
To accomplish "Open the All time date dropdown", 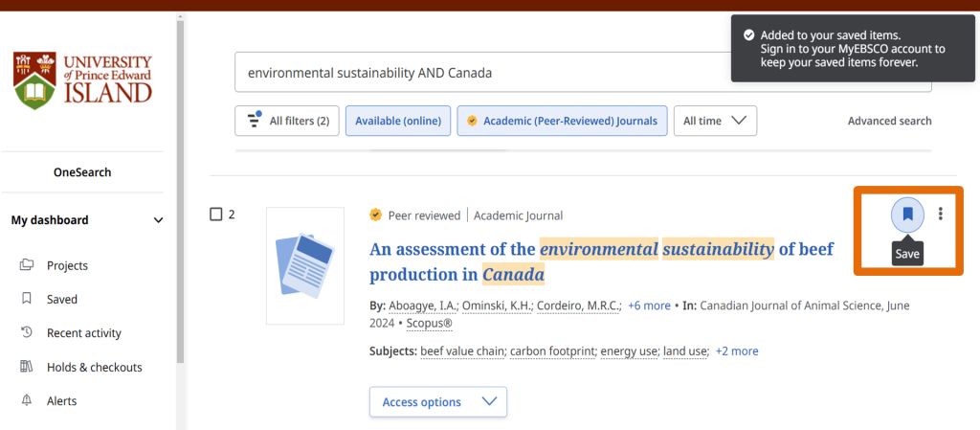I will (x=714, y=121).
